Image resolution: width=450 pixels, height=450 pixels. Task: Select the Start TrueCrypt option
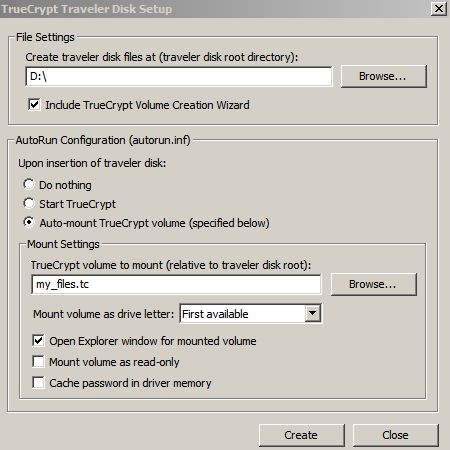[x=29, y=203]
